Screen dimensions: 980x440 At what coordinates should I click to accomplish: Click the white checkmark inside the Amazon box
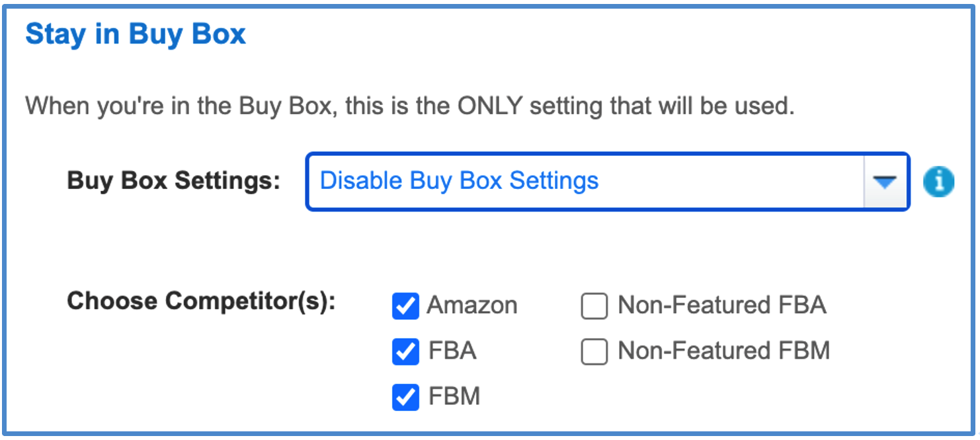pos(405,306)
